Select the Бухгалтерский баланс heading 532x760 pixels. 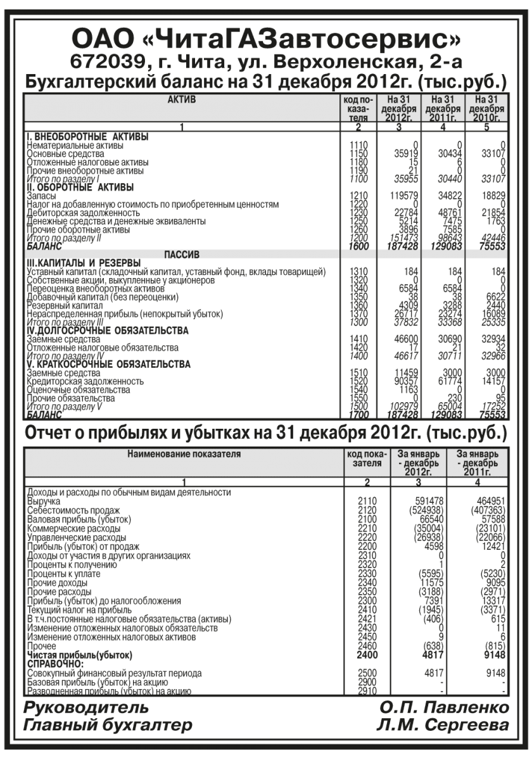tap(266, 83)
